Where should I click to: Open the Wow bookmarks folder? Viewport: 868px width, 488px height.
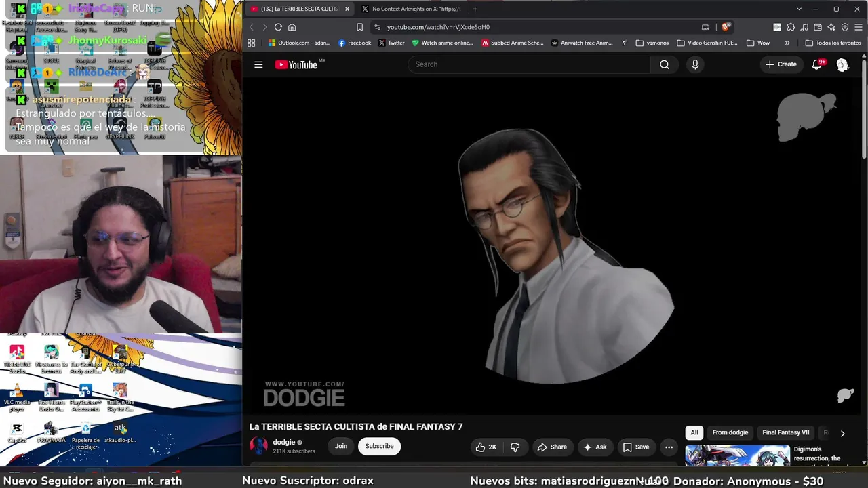tap(758, 43)
